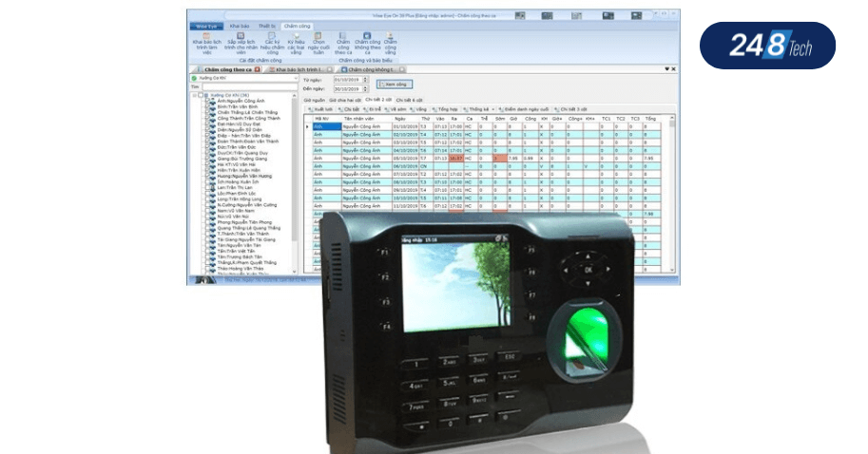Switch to Khai báo lịch trình document tab
The image size is (868, 454).
pos(300,69)
